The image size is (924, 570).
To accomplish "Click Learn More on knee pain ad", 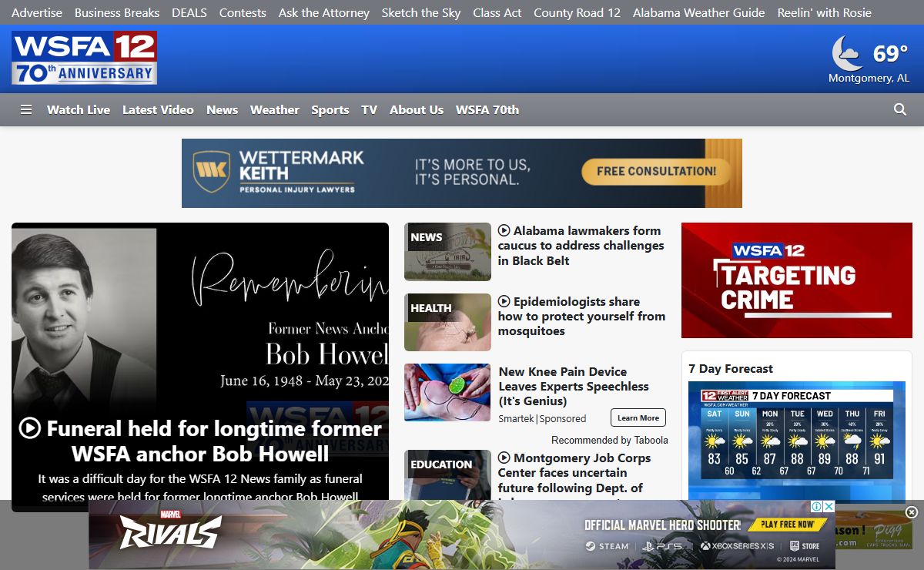I will [x=638, y=417].
